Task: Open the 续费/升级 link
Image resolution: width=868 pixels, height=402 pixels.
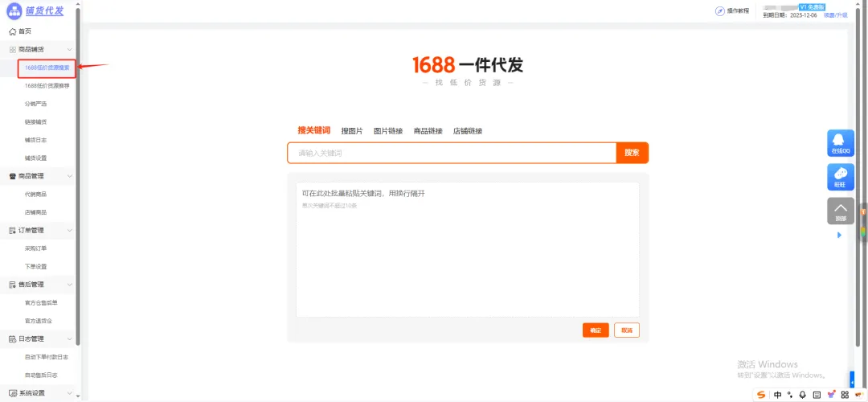Action: [836, 15]
